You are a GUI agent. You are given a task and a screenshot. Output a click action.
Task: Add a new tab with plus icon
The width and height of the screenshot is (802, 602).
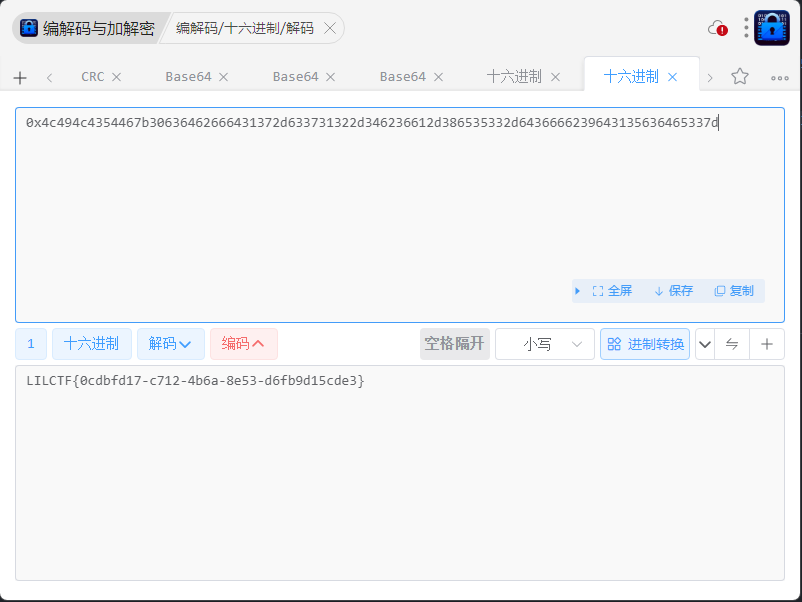coord(20,78)
